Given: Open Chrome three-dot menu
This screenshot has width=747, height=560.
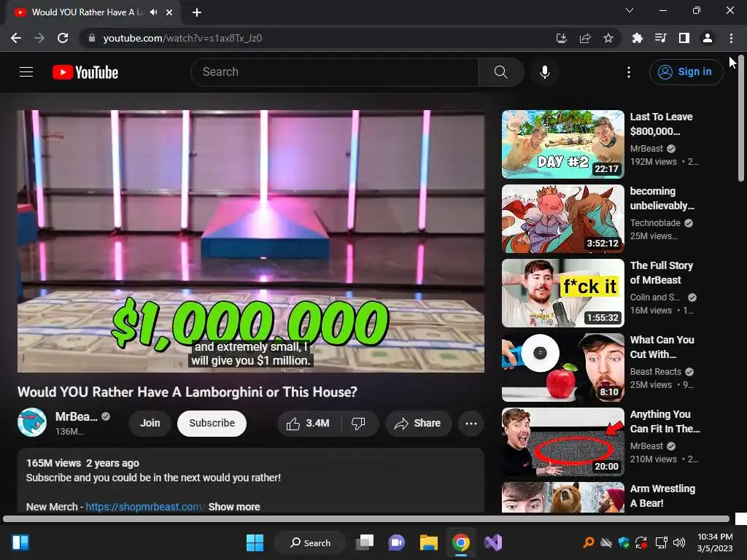Looking at the screenshot, I should click(x=731, y=38).
